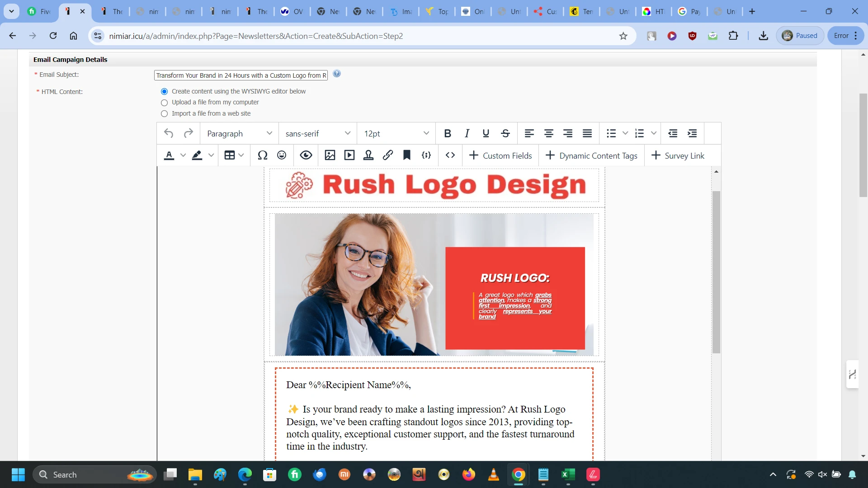Image resolution: width=868 pixels, height=488 pixels.
Task: Open Dynamic Content Tags menu
Action: 591,155
